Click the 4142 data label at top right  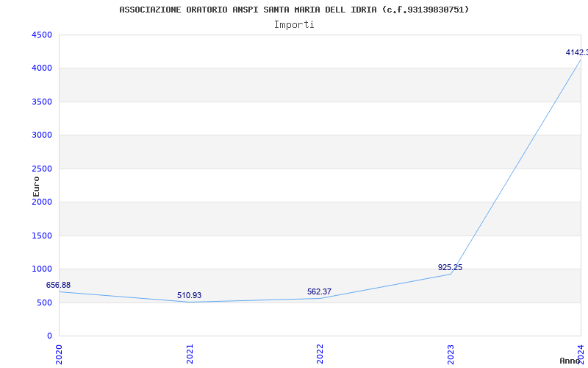click(577, 52)
